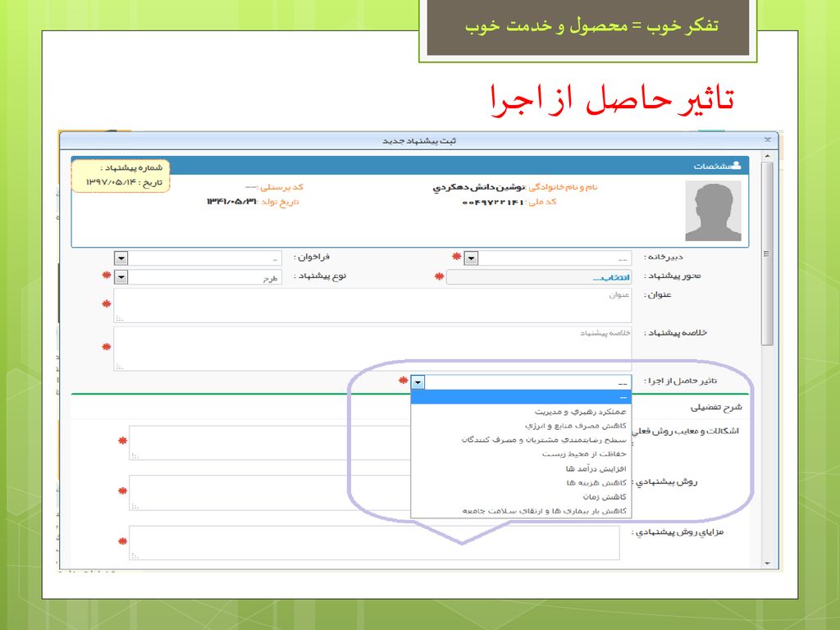Click the شماره پیشنهاد yellow note box
The image size is (840, 630).
[x=121, y=176]
